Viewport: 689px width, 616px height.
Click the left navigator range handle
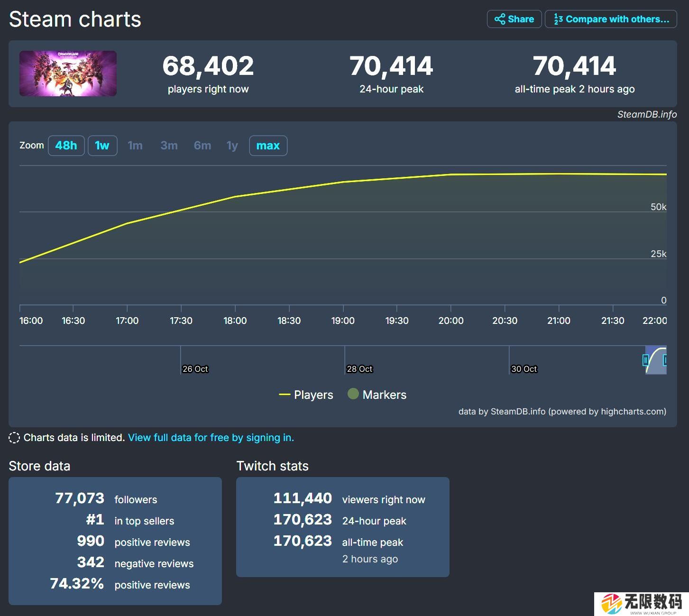pyautogui.click(x=645, y=360)
